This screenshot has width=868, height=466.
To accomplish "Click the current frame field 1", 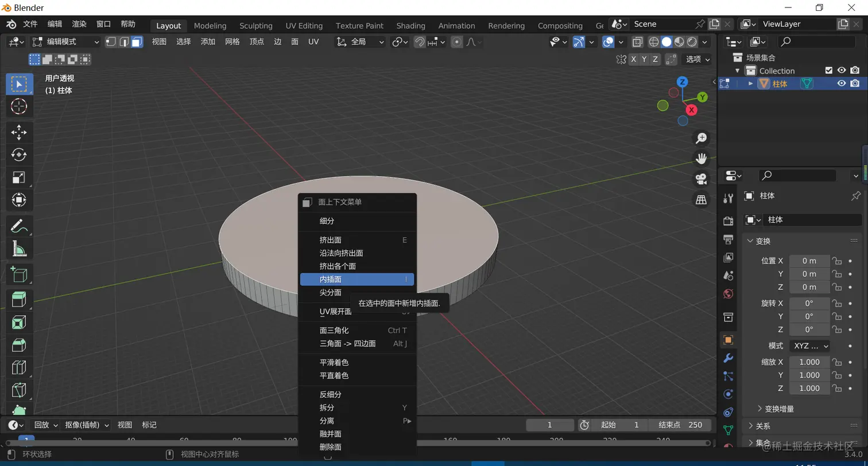I will coord(549,425).
